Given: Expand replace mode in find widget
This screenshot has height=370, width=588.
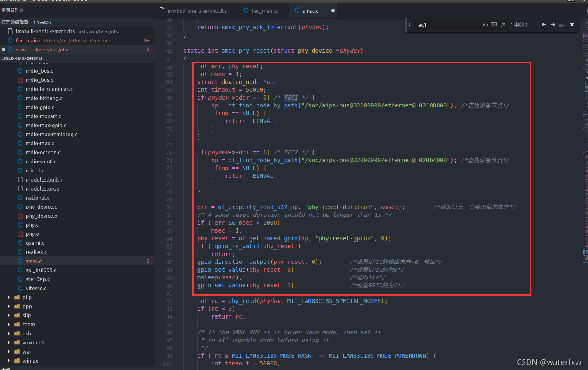Looking at the screenshot, I should click(x=410, y=25).
